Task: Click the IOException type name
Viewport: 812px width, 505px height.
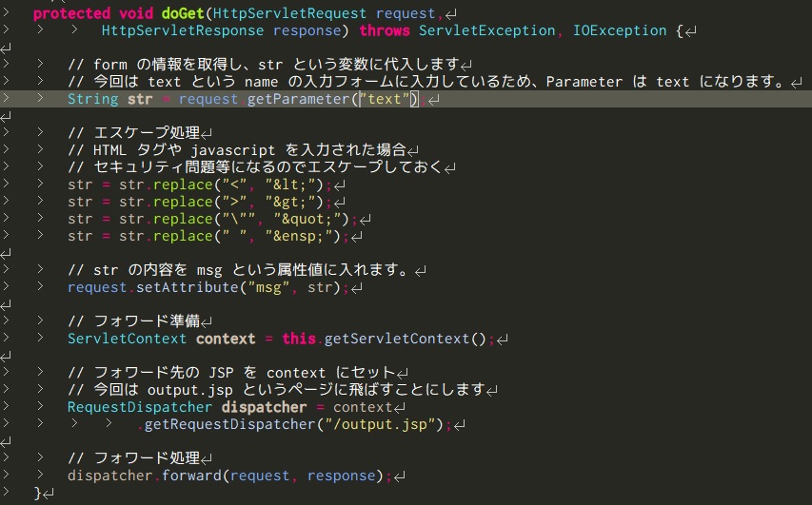Action: [620, 30]
